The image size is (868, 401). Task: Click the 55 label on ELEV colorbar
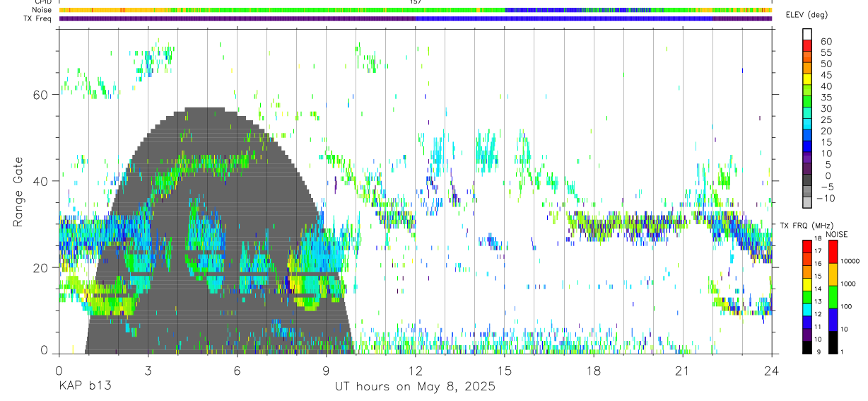click(826, 52)
